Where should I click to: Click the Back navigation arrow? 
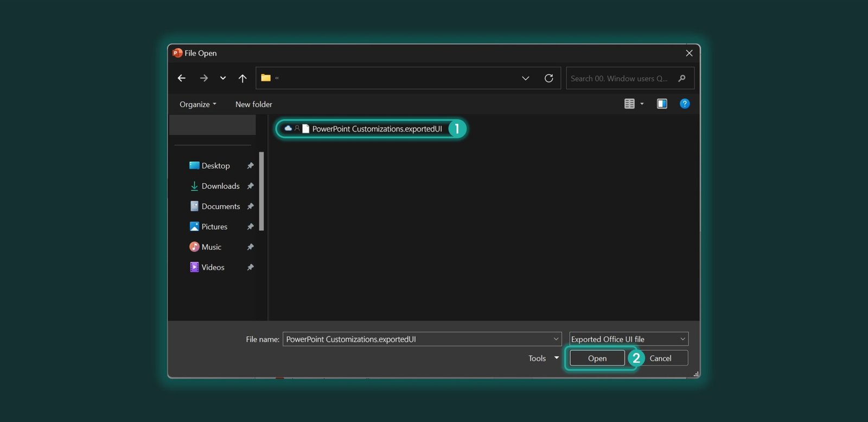pyautogui.click(x=182, y=78)
